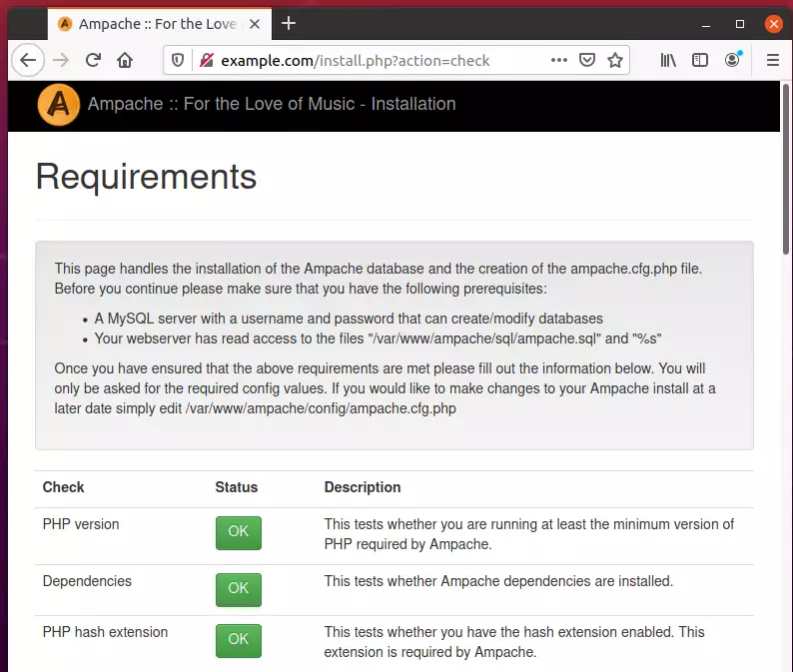Open page actions three-dot menu
Image resolution: width=793 pixels, height=672 pixels.
point(559,60)
